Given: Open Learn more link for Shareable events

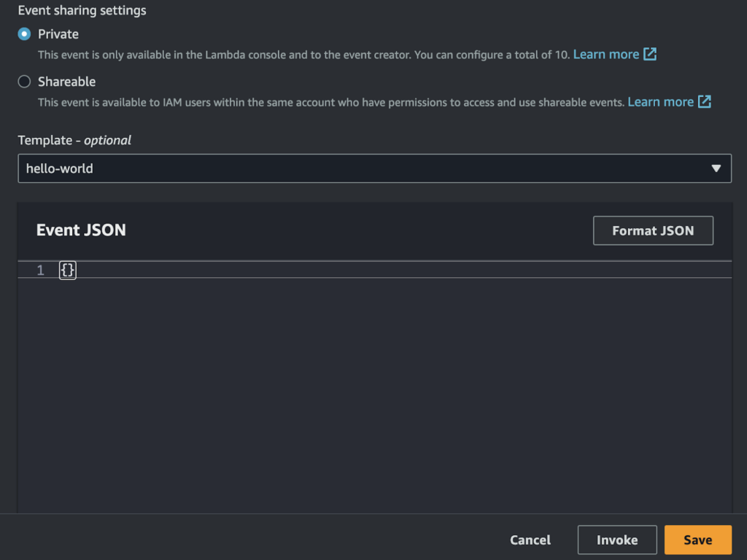Looking at the screenshot, I should point(660,102).
